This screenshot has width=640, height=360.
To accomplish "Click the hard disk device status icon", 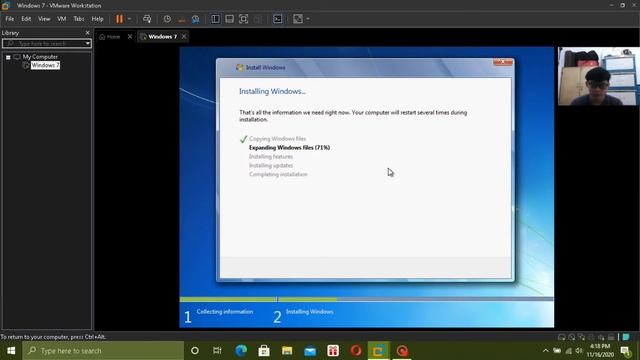I will tap(562, 337).
